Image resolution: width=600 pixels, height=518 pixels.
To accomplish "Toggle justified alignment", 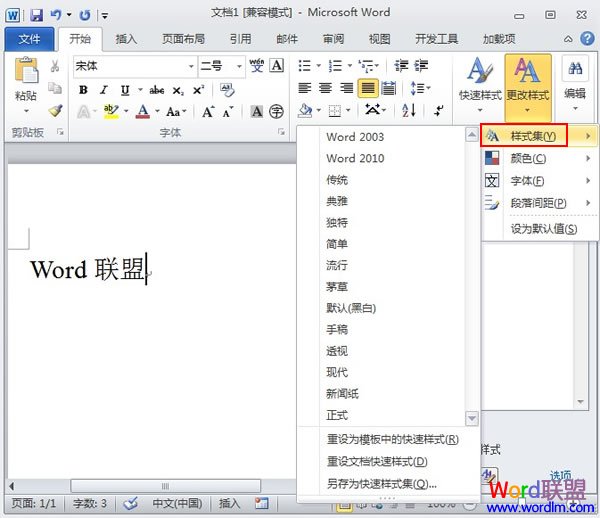I will tap(368, 88).
